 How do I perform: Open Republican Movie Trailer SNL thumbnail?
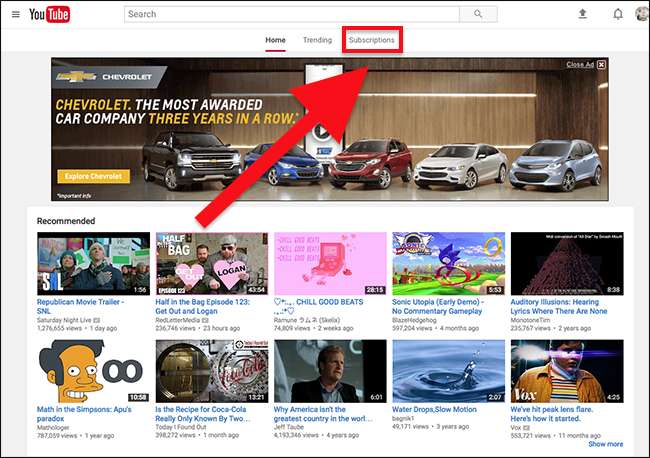93,263
